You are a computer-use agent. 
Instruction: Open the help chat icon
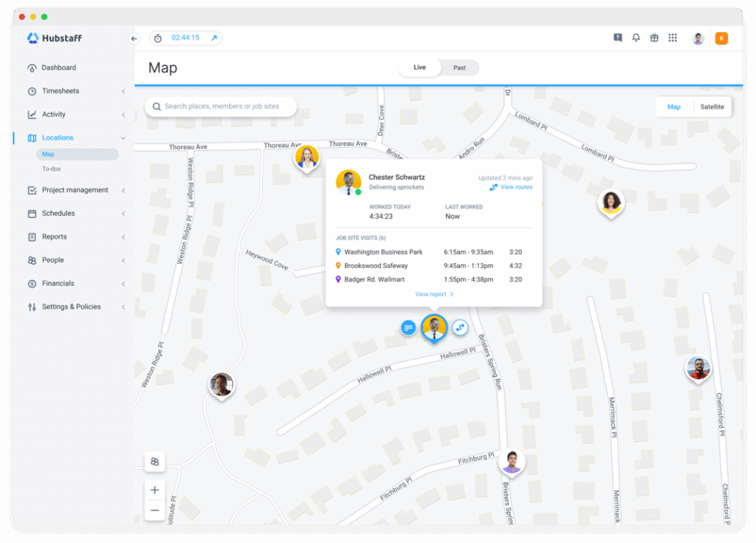tap(617, 38)
